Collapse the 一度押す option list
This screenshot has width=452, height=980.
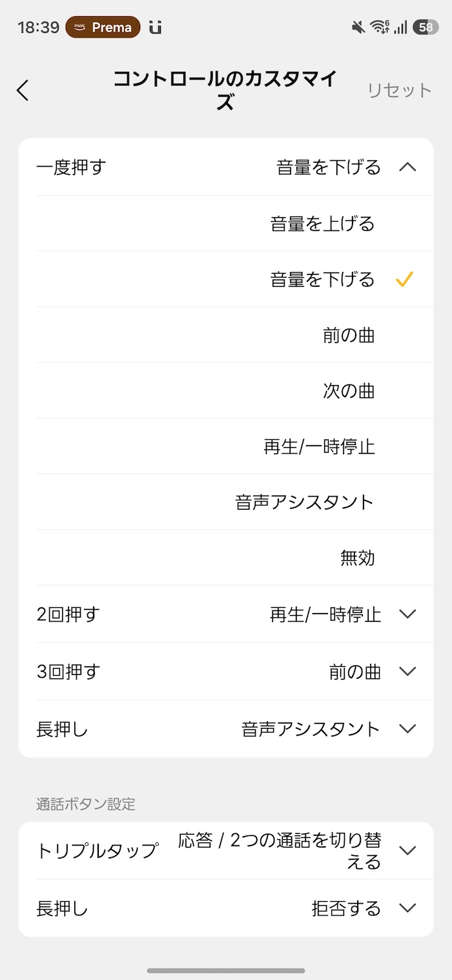(407, 168)
